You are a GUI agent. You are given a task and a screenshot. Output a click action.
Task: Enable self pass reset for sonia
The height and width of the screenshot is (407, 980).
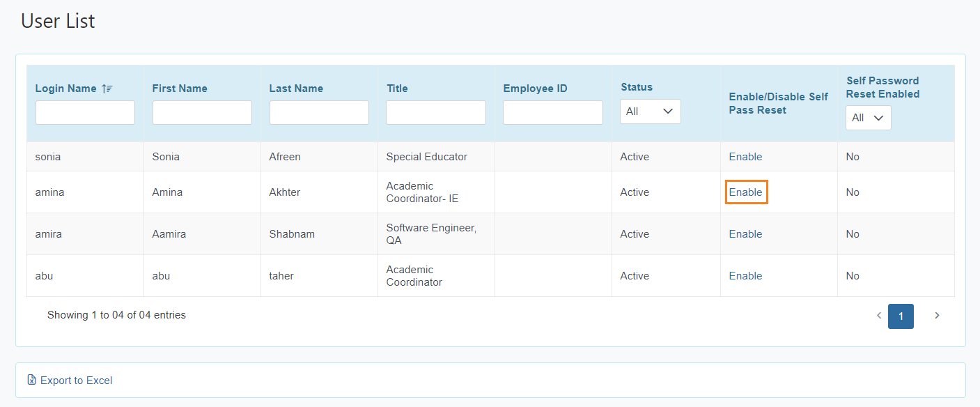click(x=745, y=157)
